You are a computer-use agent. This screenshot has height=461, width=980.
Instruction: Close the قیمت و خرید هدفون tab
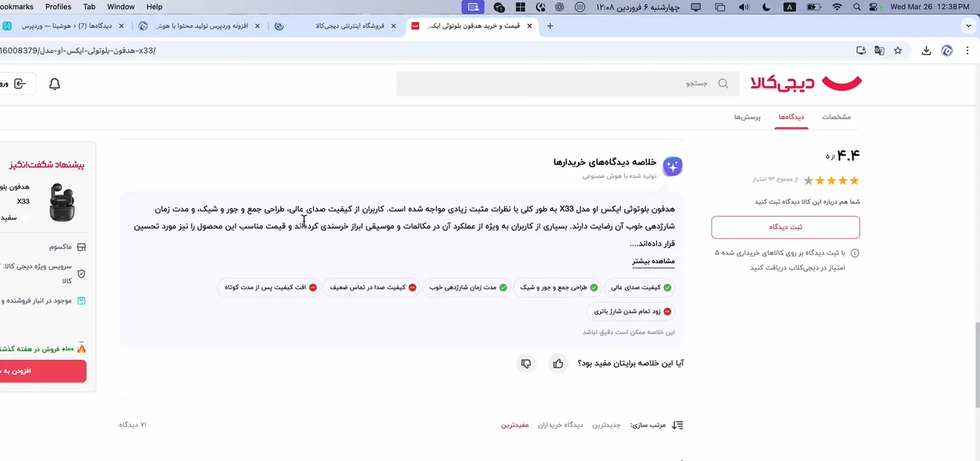pos(529,26)
